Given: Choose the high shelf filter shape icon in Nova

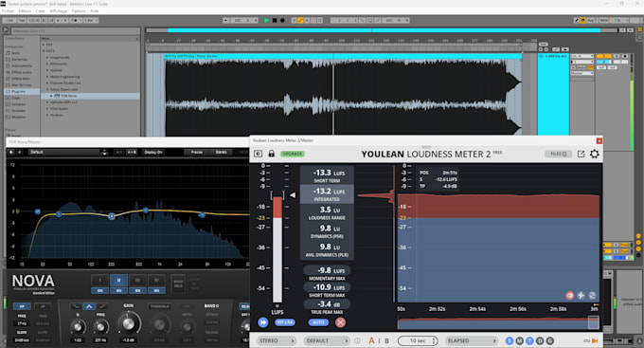Looking at the screenshot, I should pyautogui.click(x=102, y=306).
